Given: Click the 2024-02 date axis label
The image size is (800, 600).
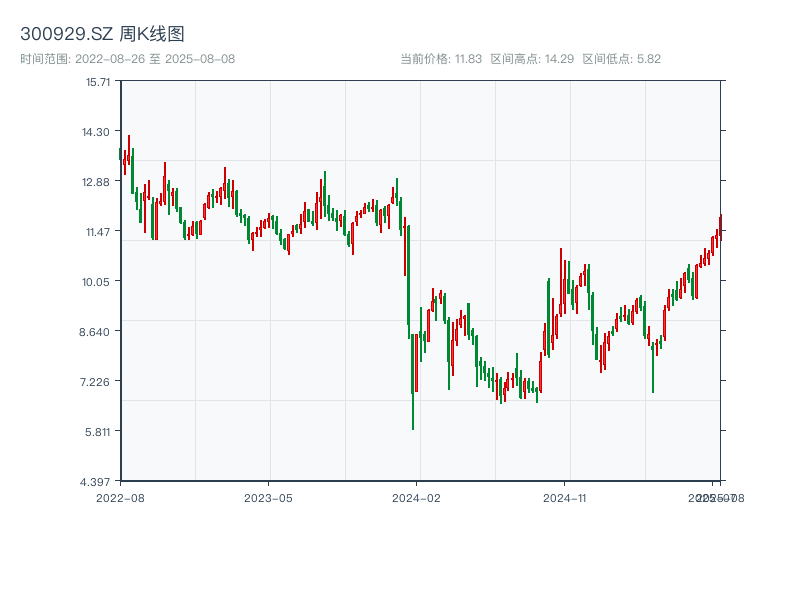Looking at the screenshot, I should 417,497.
